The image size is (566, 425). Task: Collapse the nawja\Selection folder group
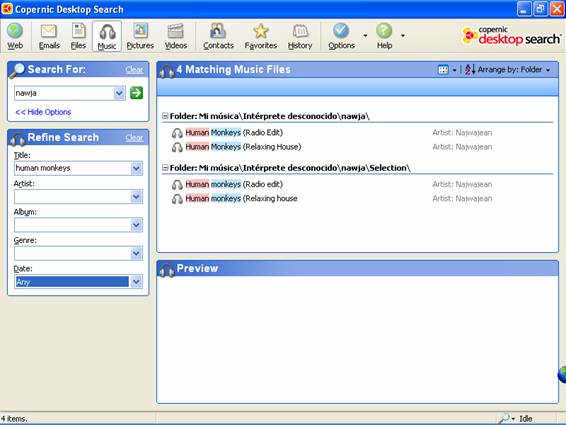[165, 168]
